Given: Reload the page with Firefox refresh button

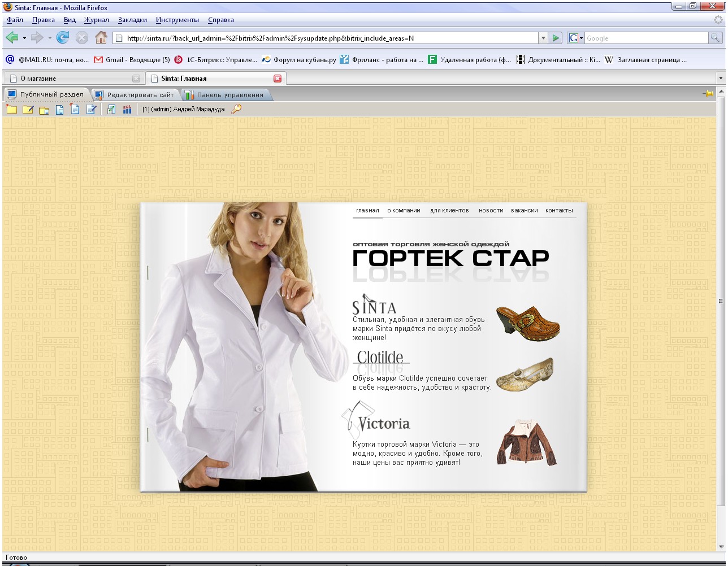Looking at the screenshot, I should click(63, 38).
